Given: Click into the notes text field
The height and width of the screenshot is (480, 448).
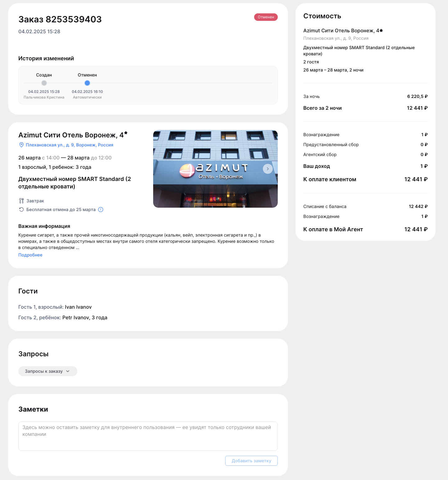Looking at the screenshot, I should [148, 436].
